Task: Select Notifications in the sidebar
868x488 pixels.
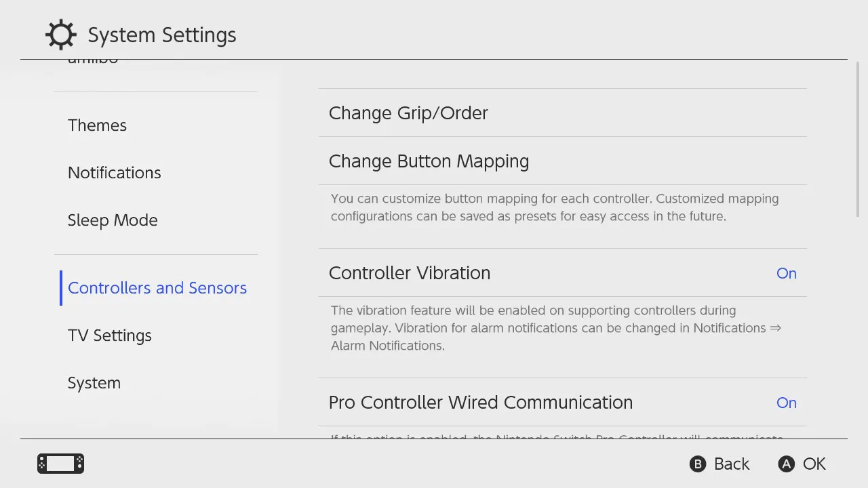Action: 114,173
